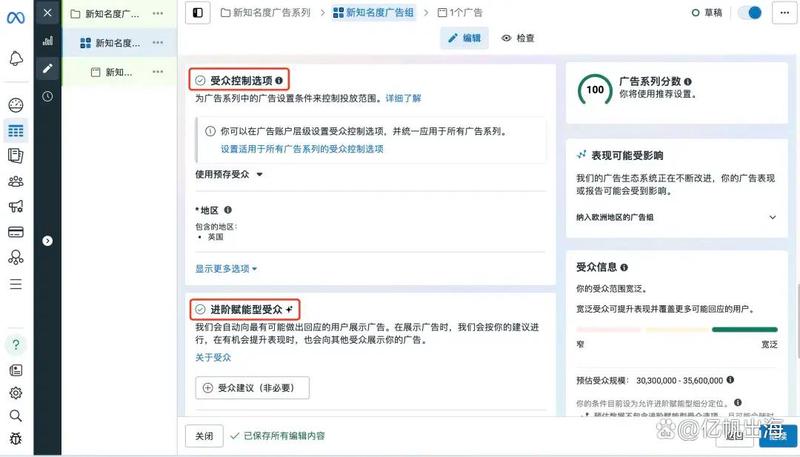
Task: Toggle the panel layout icon beside breadcrumb
Action: pos(198,12)
